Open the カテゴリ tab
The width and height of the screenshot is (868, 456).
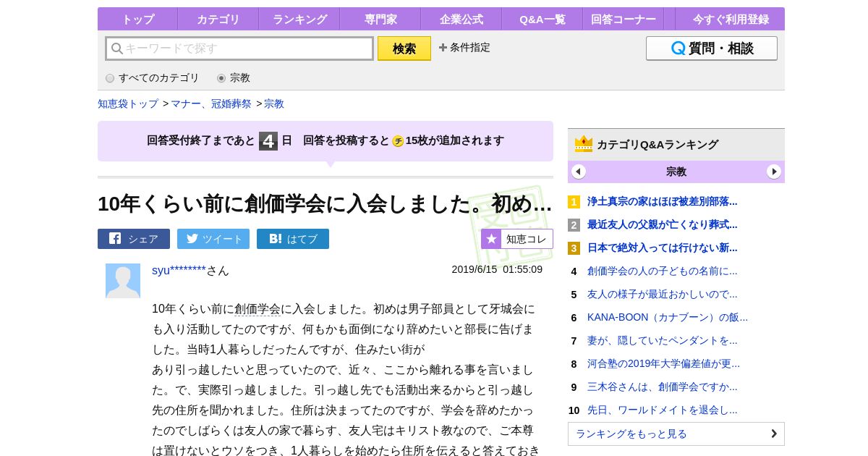218,19
